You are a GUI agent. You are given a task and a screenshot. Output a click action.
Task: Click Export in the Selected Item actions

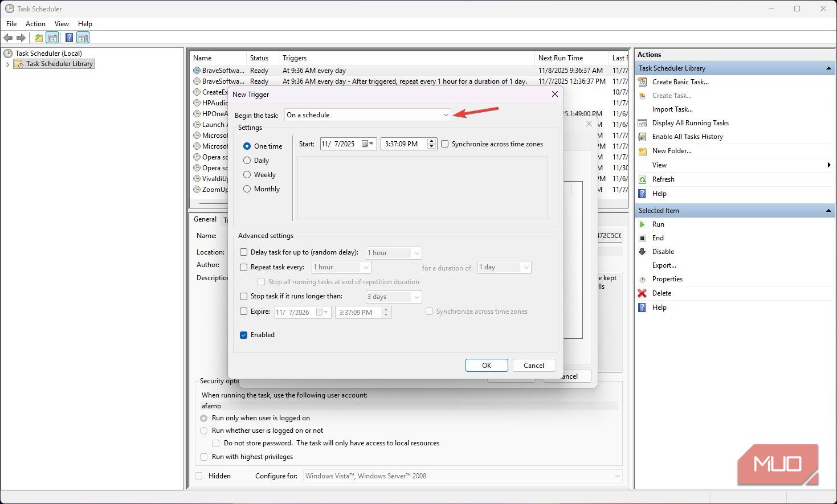664,265
